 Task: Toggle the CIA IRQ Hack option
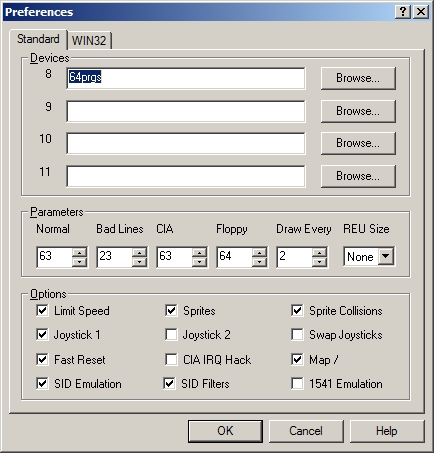pyautogui.click(x=171, y=359)
